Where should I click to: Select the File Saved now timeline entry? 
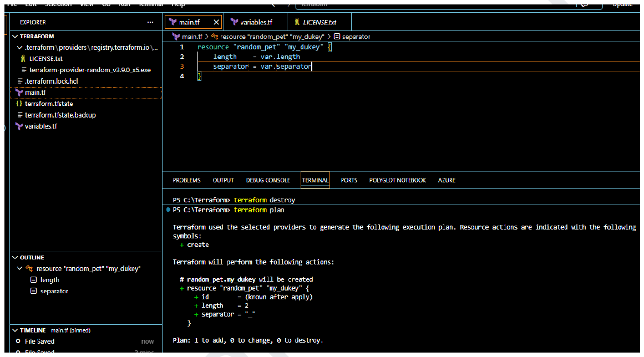86,341
